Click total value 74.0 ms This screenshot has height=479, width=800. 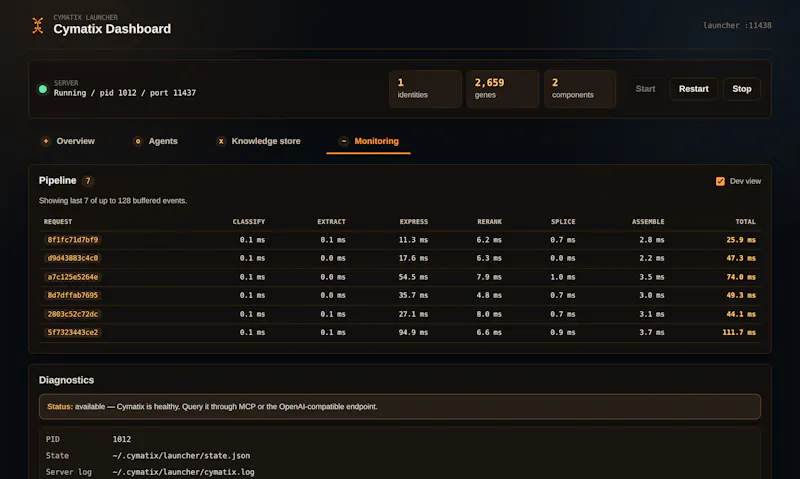(x=741, y=277)
